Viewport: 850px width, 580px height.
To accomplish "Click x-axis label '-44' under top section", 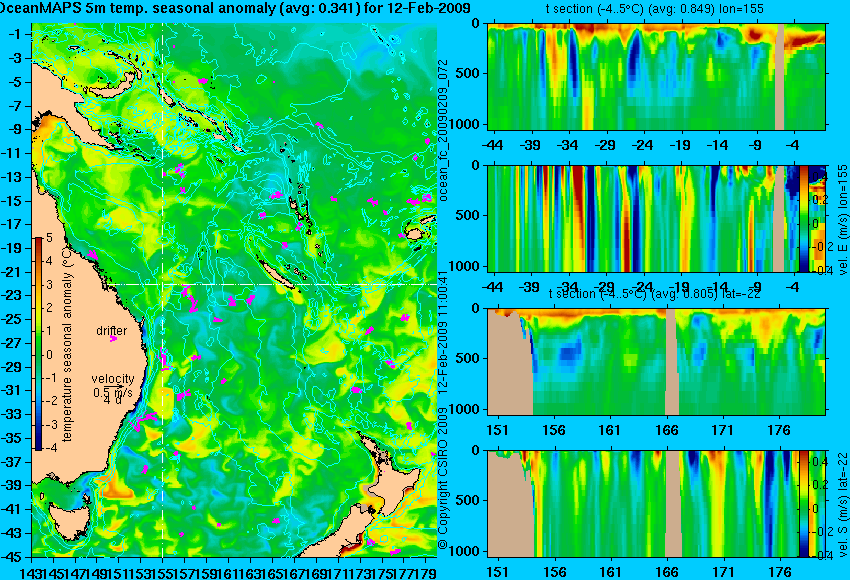I will click(492, 145).
